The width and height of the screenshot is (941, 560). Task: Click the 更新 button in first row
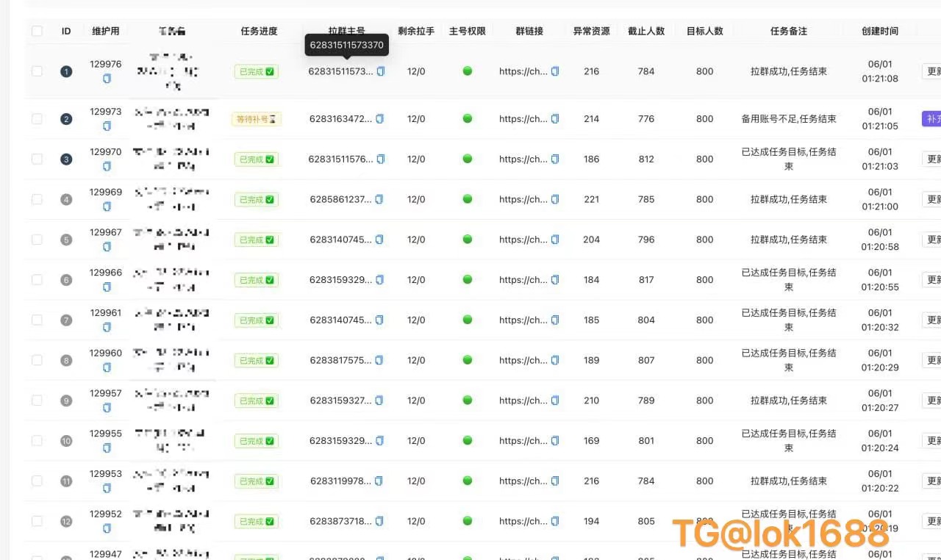tap(931, 71)
